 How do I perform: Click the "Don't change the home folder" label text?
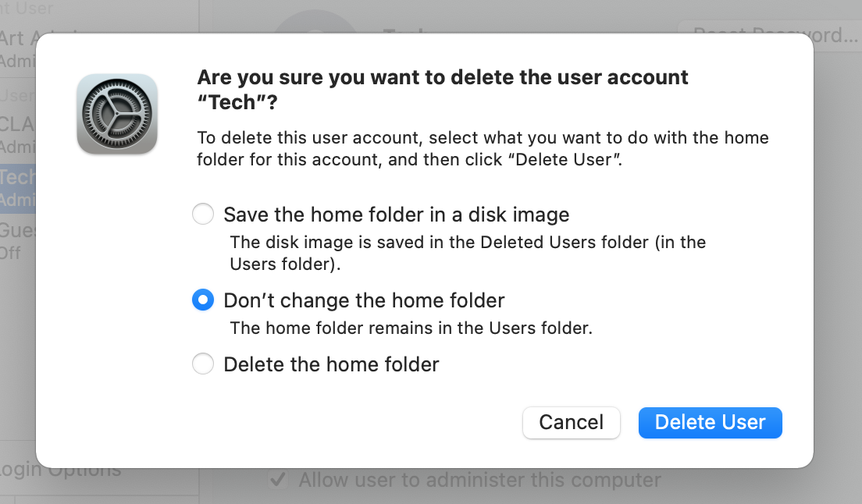click(x=364, y=300)
